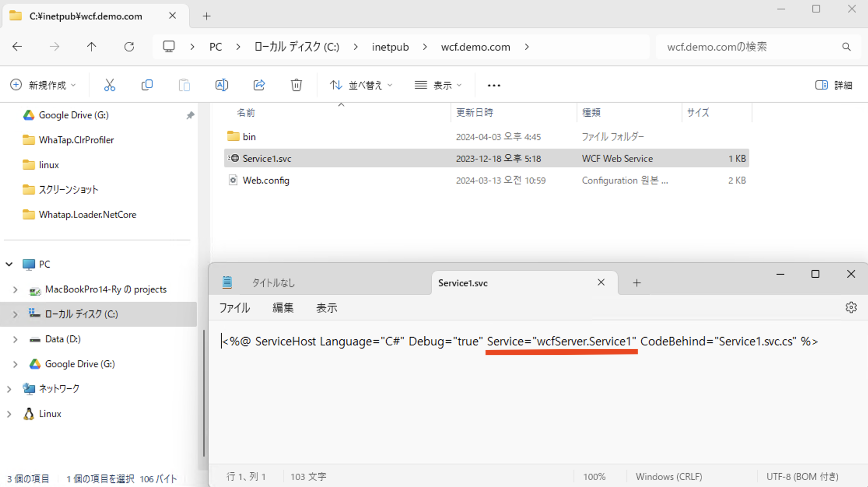Add a new Notepad tab with plus
Image resolution: width=868 pixels, height=487 pixels.
[x=637, y=283]
